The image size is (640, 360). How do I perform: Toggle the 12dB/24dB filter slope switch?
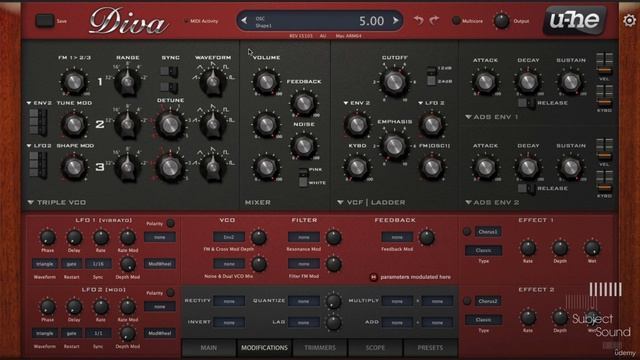tap(431, 76)
